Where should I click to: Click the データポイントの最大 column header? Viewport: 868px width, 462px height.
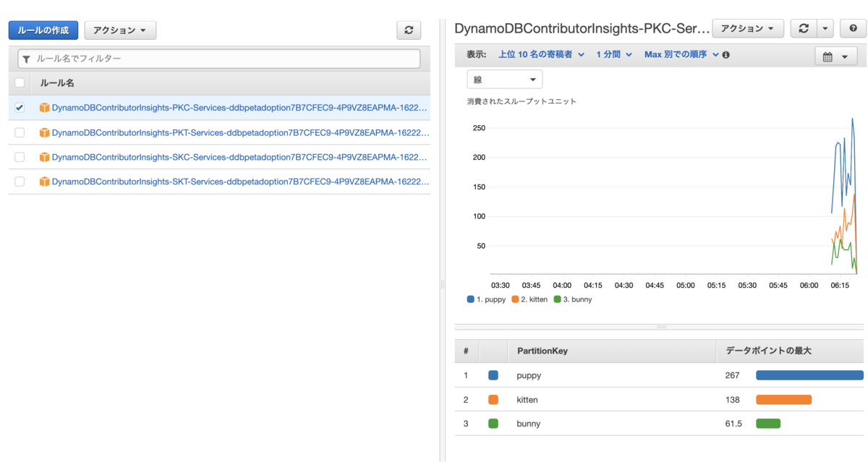(x=768, y=351)
